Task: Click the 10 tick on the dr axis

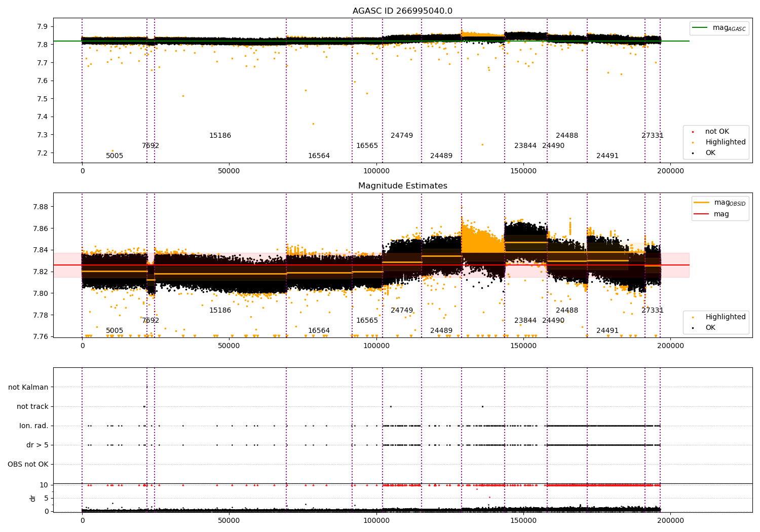Action: (44, 485)
